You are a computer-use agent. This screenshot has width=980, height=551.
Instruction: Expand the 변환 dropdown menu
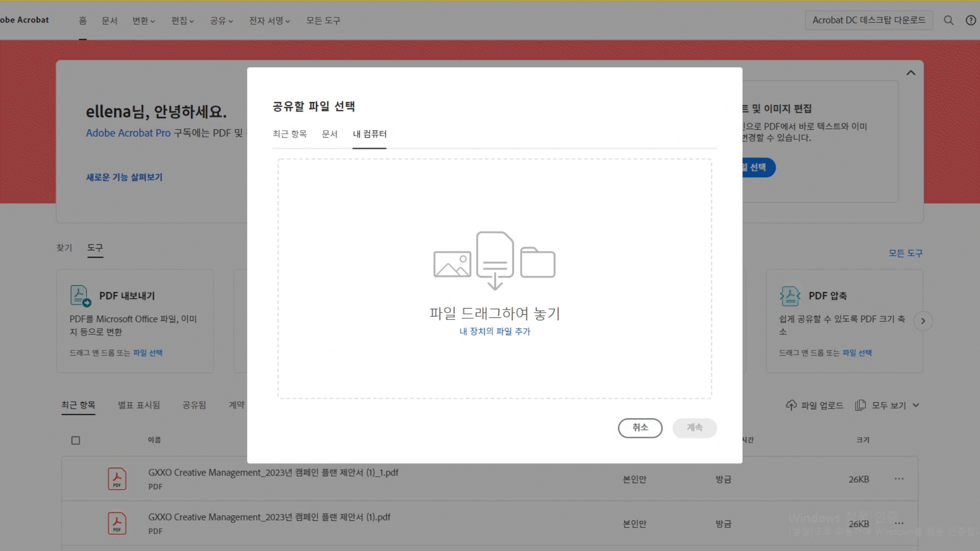pyautogui.click(x=143, y=21)
